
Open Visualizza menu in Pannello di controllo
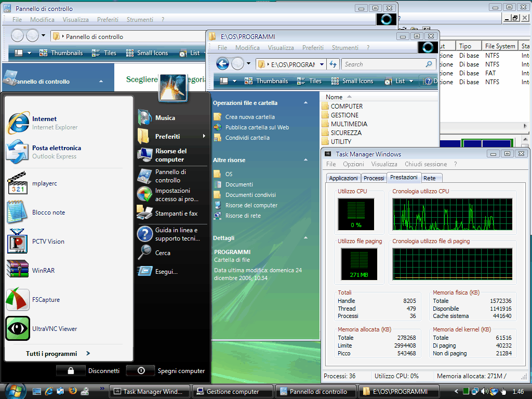pyautogui.click(x=75, y=20)
